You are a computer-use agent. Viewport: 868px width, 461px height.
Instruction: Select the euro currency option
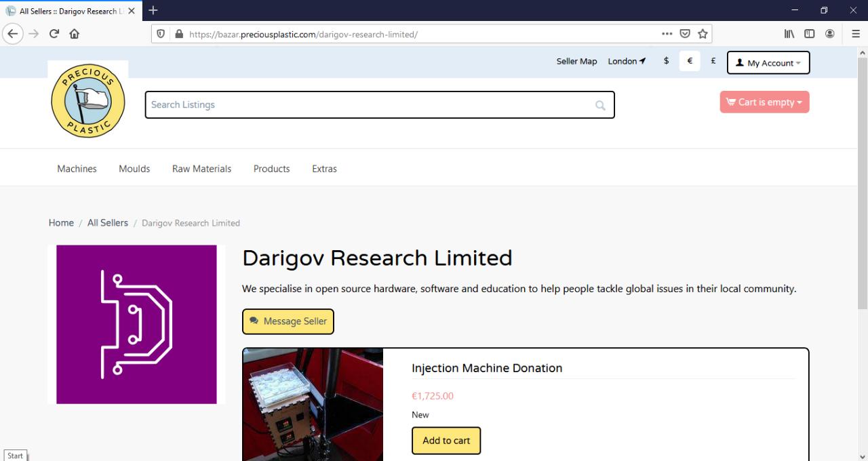point(690,61)
